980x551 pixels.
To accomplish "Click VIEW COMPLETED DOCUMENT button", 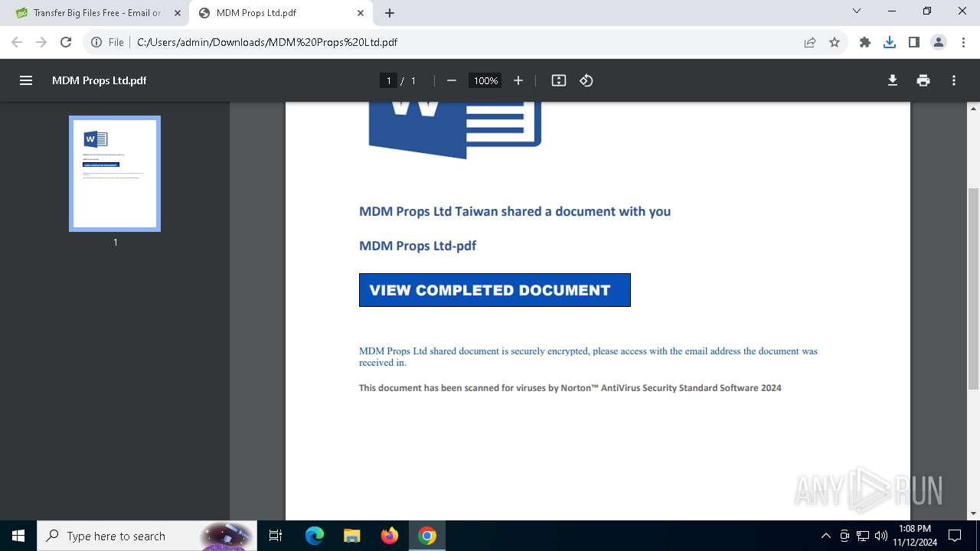I will tap(495, 290).
